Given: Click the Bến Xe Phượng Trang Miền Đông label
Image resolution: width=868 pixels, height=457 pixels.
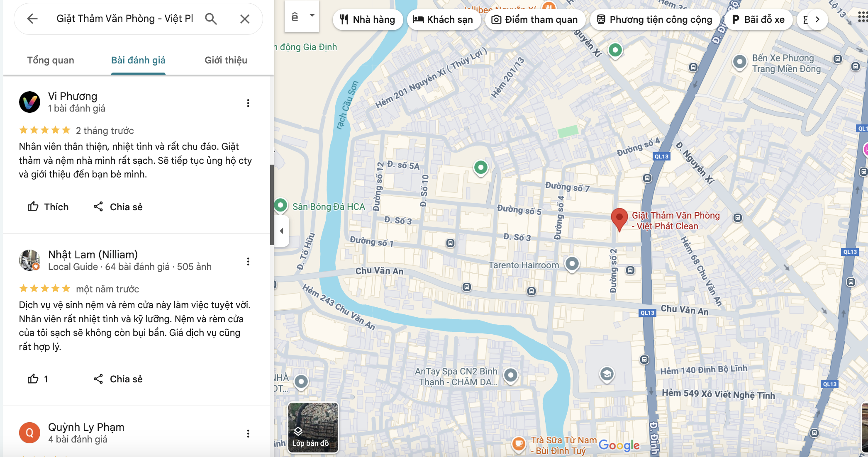Looking at the screenshot, I should 786,63.
